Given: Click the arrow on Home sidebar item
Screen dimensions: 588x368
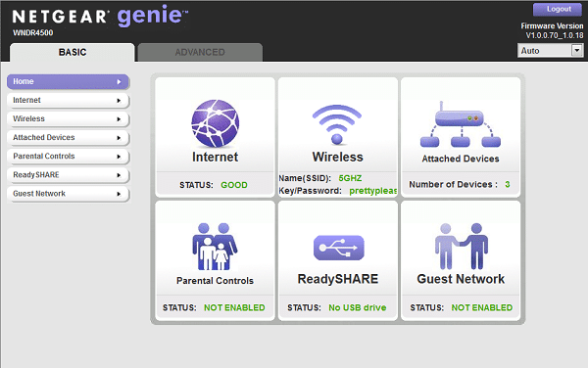Looking at the screenshot, I should [119, 81].
